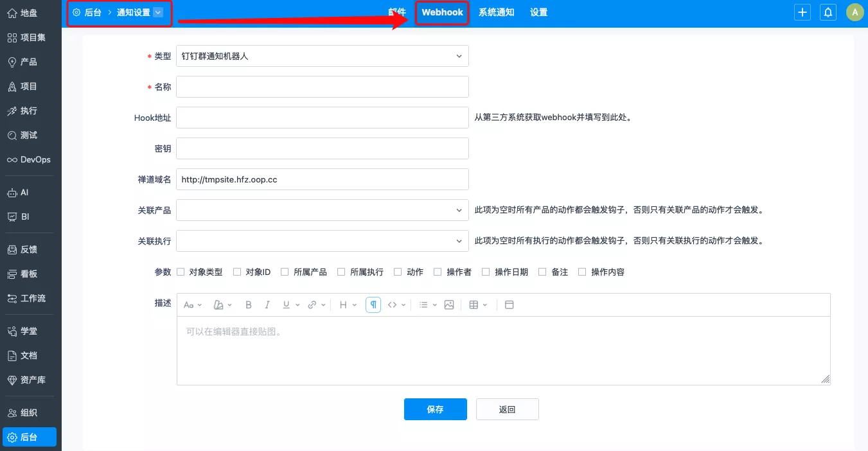Expand the 关联执行 dropdown
Viewport: 868px width, 451px height.
(x=322, y=241)
